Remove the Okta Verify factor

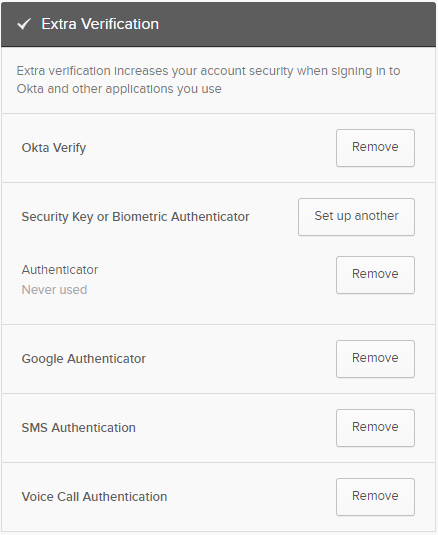pos(375,148)
